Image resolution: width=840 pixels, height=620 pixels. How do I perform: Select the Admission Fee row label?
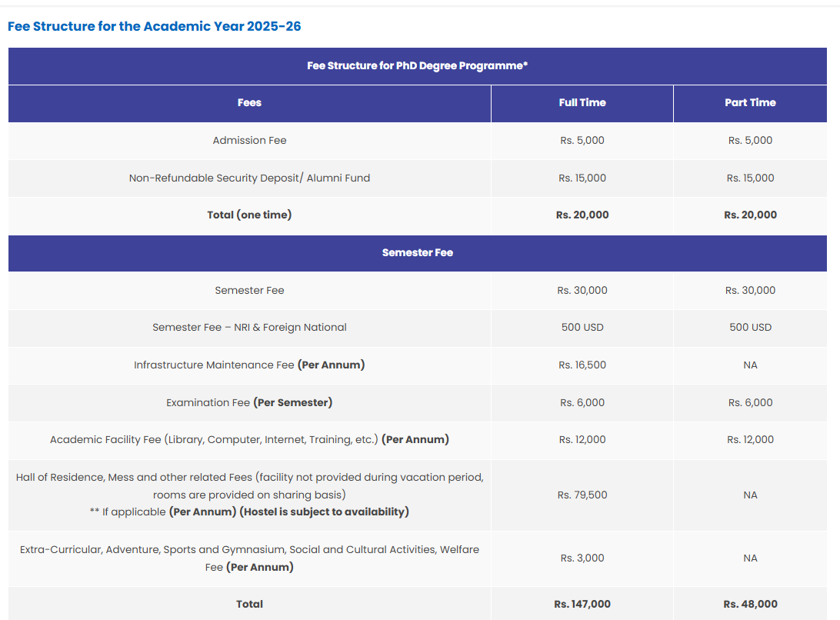249,140
